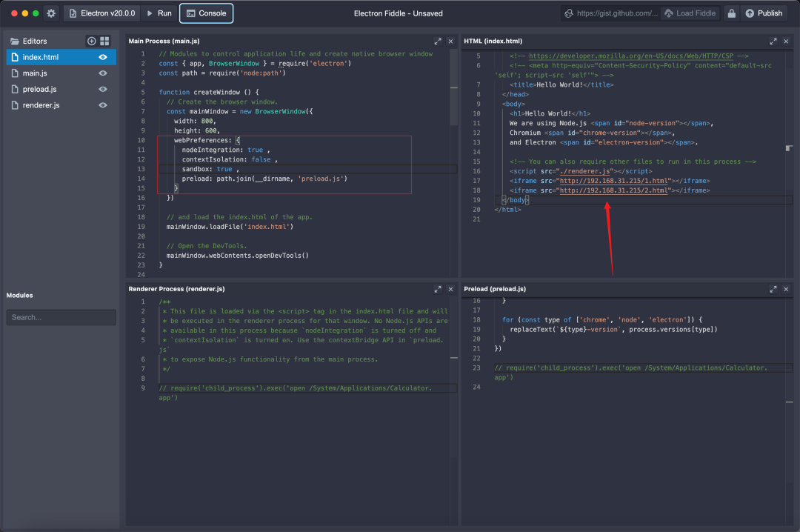This screenshot has width=800, height=532.
Task: Click the main.js editor scrollbar thumb
Action: coord(453,87)
